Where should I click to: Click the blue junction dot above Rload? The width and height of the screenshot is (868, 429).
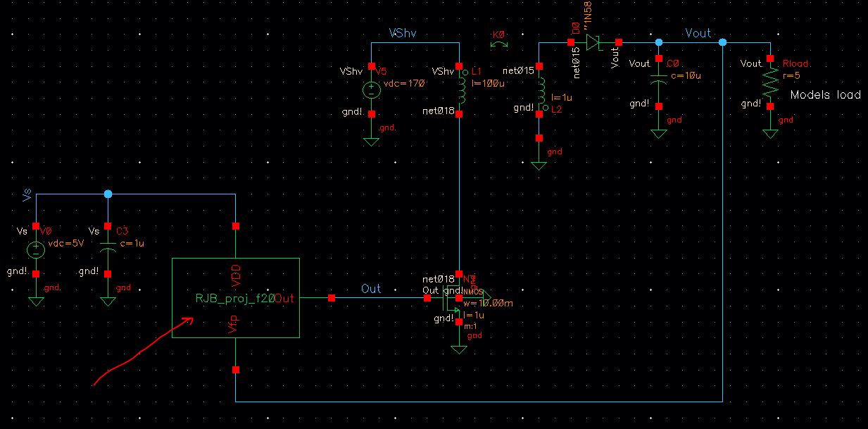(x=723, y=43)
